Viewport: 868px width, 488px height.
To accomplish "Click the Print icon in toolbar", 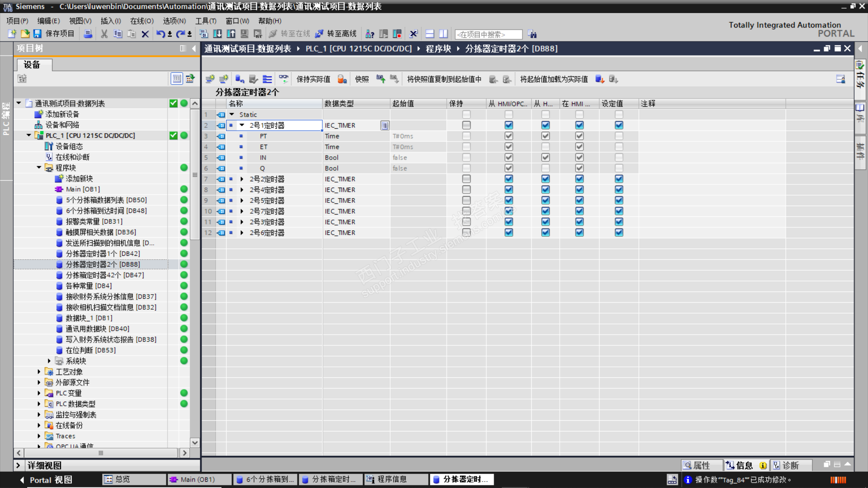I will 88,34.
